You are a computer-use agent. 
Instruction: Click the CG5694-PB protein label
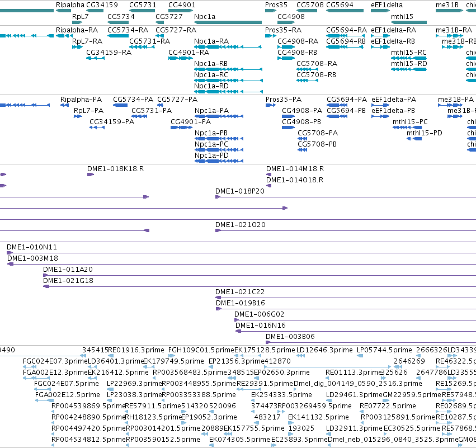coord(346,111)
